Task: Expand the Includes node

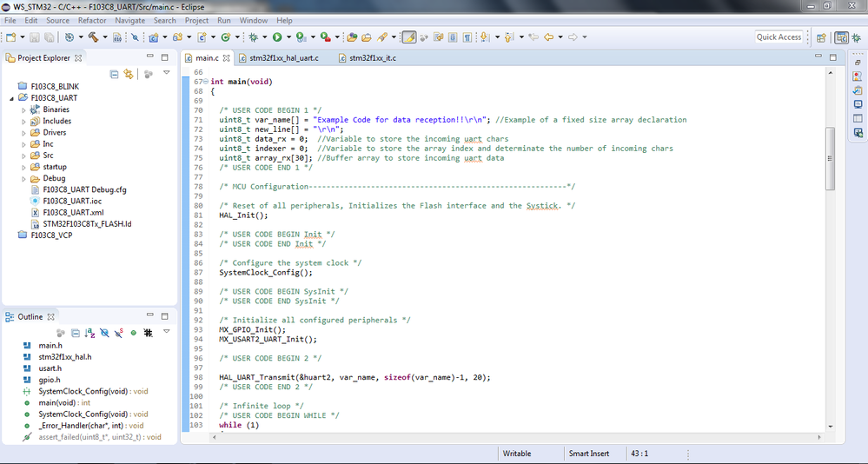Action: tap(23, 122)
